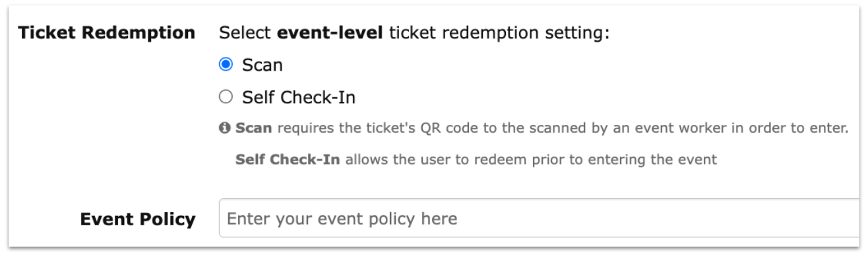This screenshot has height=259, width=868.
Task: Click the bold event-level text
Action: (330, 32)
